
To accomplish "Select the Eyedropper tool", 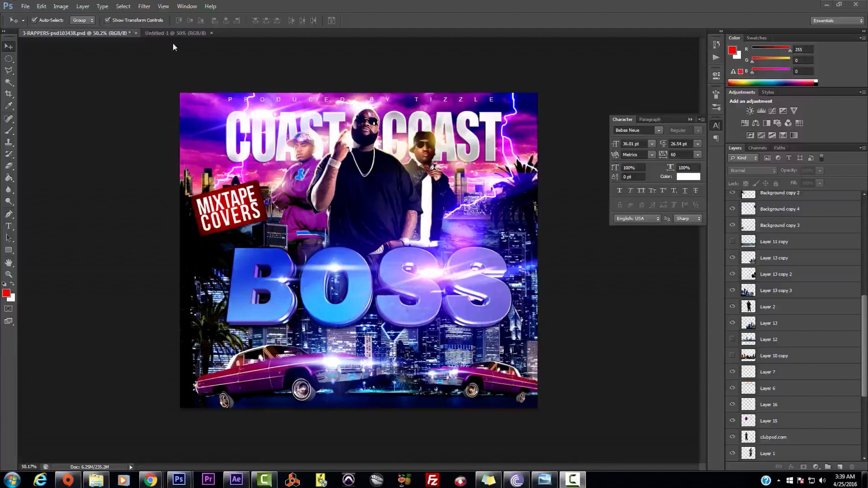I will point(9,106).
